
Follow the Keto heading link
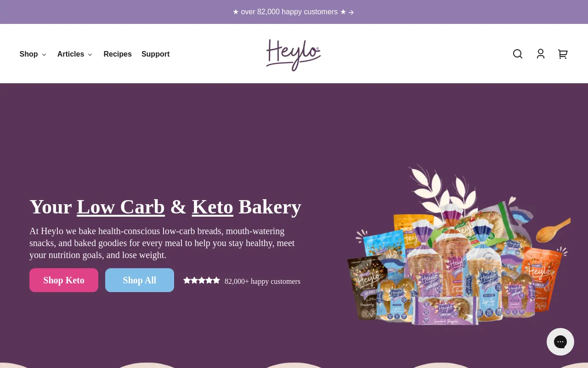pyautogui.click(x=213, y=207)
